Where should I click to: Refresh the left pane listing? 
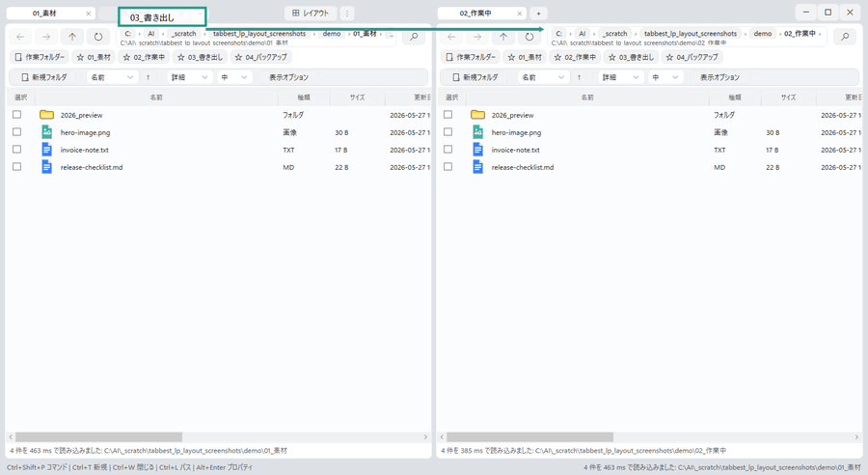click(x=98, y=37)
